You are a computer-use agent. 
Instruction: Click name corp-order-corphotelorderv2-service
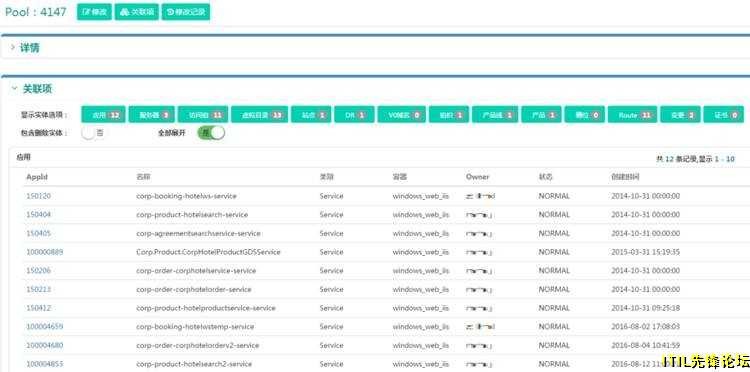[198, 345]
